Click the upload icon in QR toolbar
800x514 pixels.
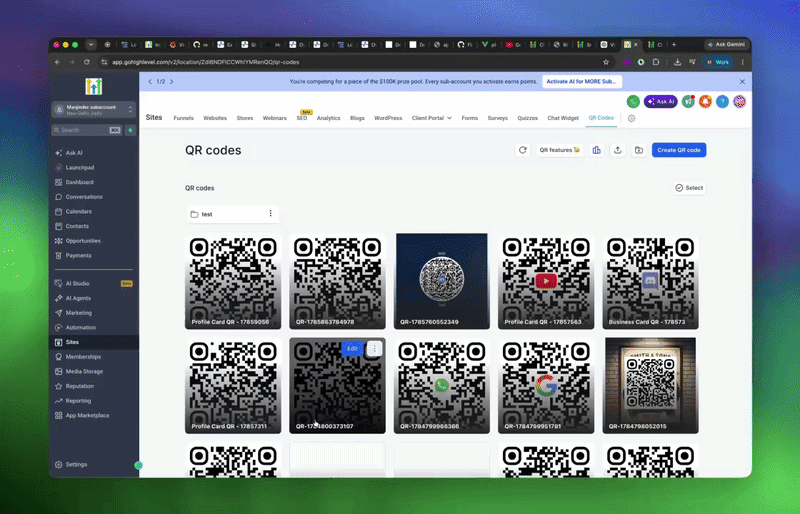tap(617, 150)
